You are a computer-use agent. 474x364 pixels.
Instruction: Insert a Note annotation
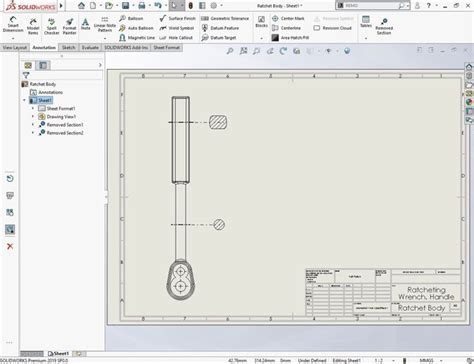pyautogui.click(x=86, y=24)
